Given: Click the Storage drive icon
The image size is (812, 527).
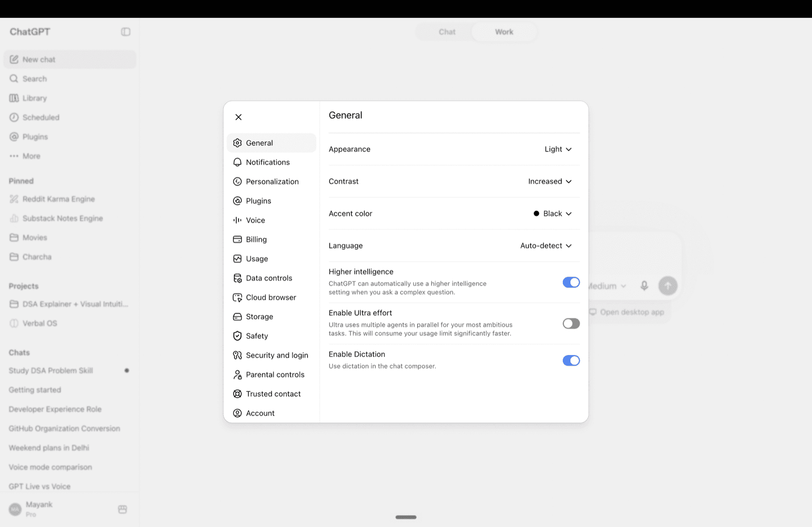Looking at the screenshot, I should [237, 317].
